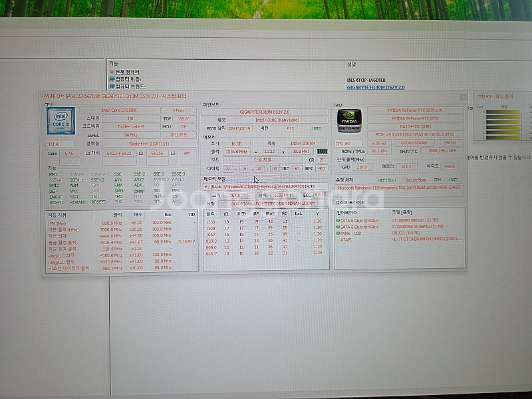Click the computer icon in the feature list
532x399 pixels.
(x=110, y=72)
